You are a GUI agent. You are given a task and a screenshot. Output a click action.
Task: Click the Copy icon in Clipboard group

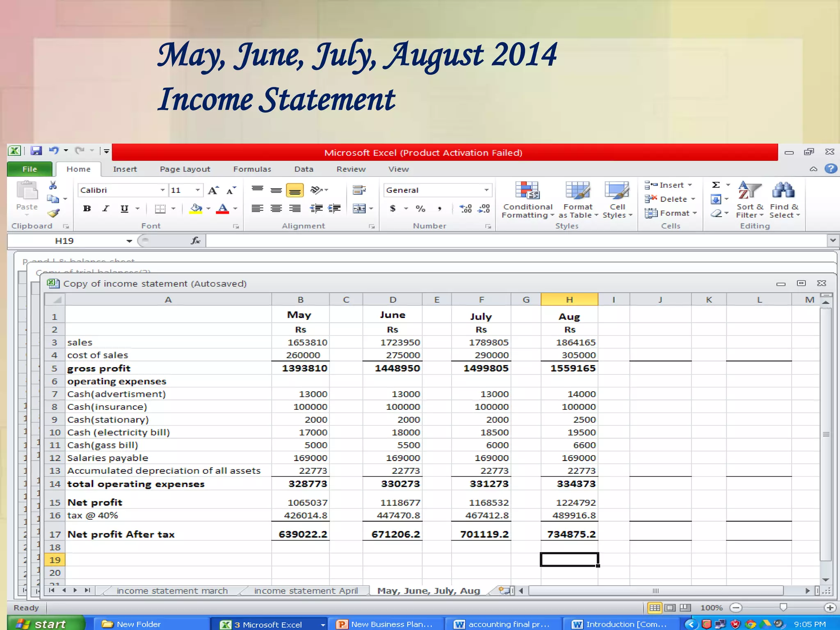[x=53, y=199]
